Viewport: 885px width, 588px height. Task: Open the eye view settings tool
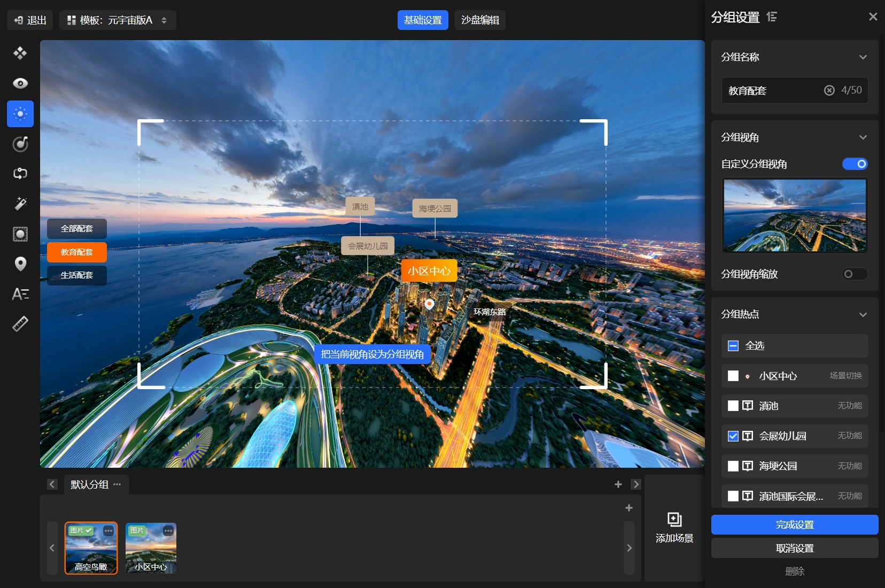point(20,83)
